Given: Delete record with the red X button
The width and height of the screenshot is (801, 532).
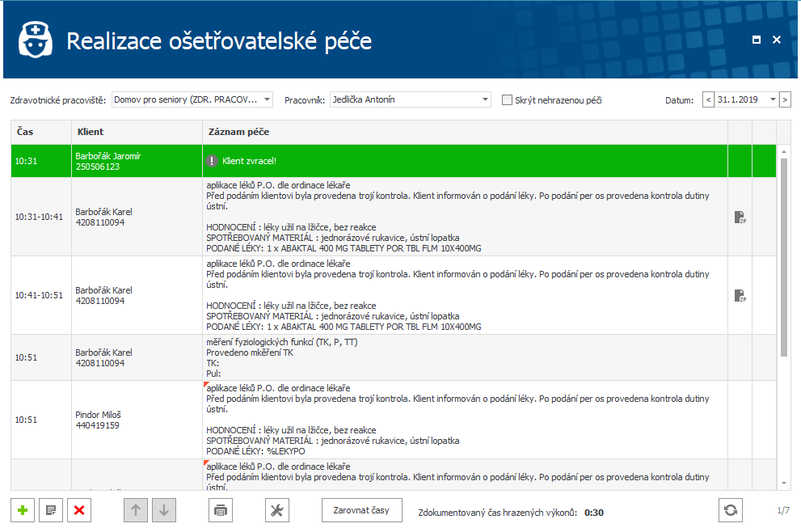Looking at the screenshot, I should 79,510.
